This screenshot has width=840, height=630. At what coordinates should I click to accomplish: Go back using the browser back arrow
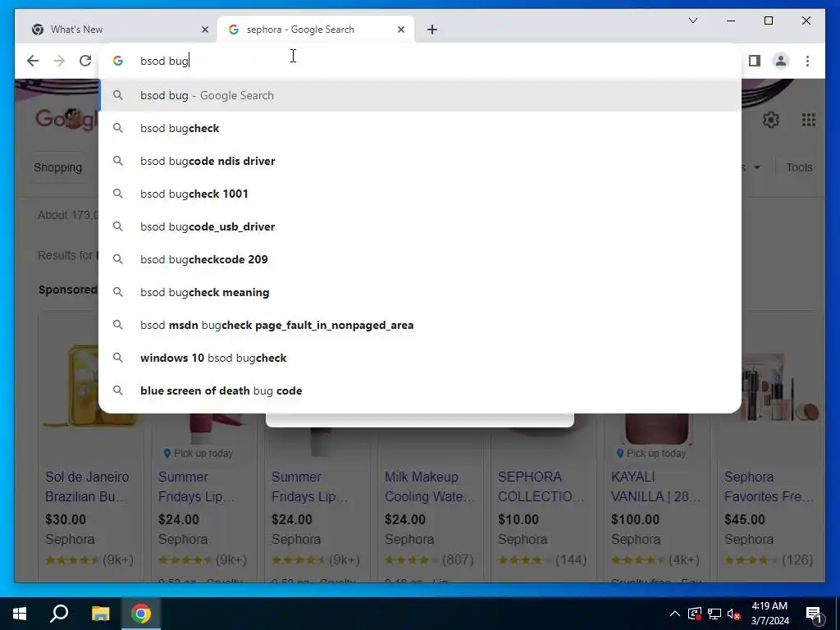coord(33,61)
